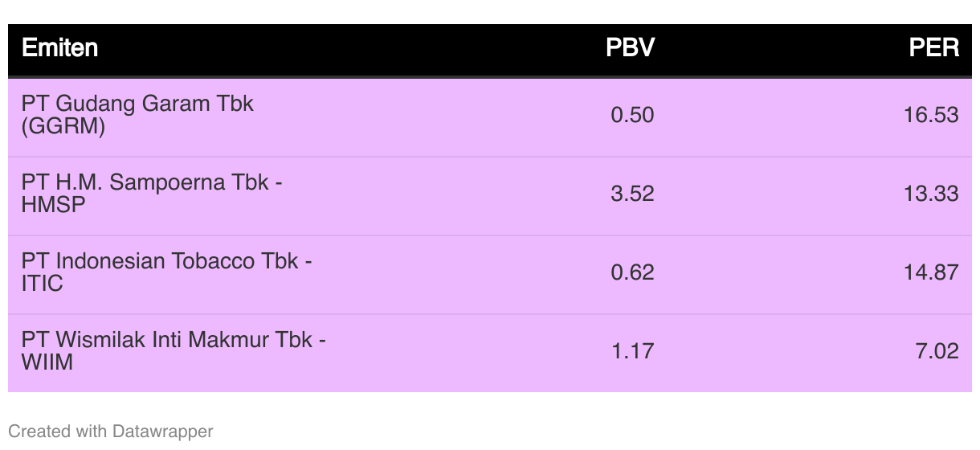980x450 pixels.
Task: Click the text WIIM ticker code
Action: pyautogui.click(x=47, y=362)
